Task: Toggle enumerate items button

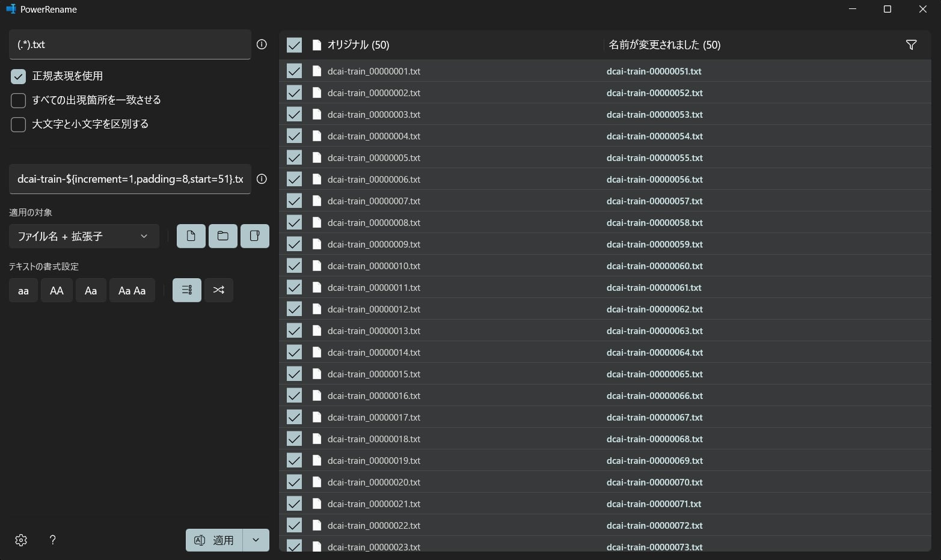Action: (x=187, y=290)
